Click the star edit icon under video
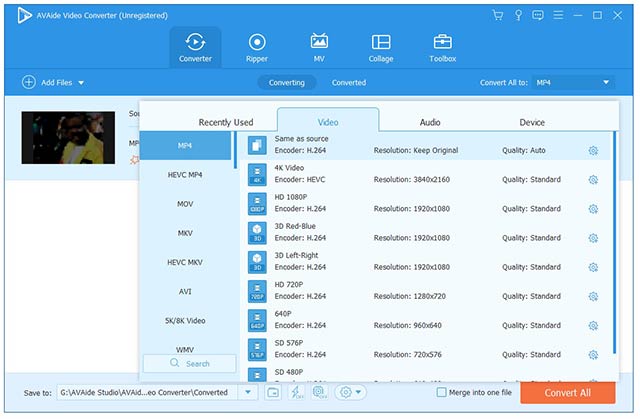This screenshot has width=640, height=419. [134, 160]
